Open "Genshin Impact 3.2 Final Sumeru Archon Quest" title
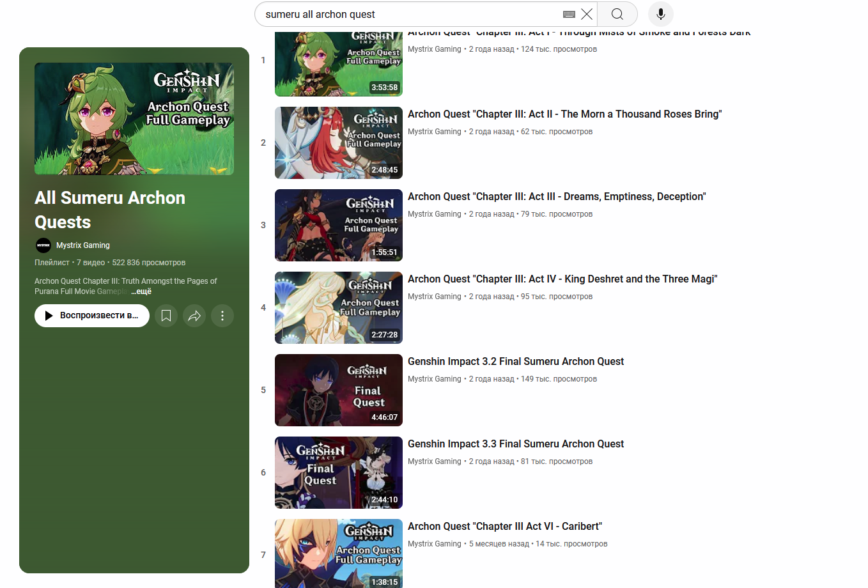Image resolution: width=868 pixels, height=588 pixels. [516, 362]
